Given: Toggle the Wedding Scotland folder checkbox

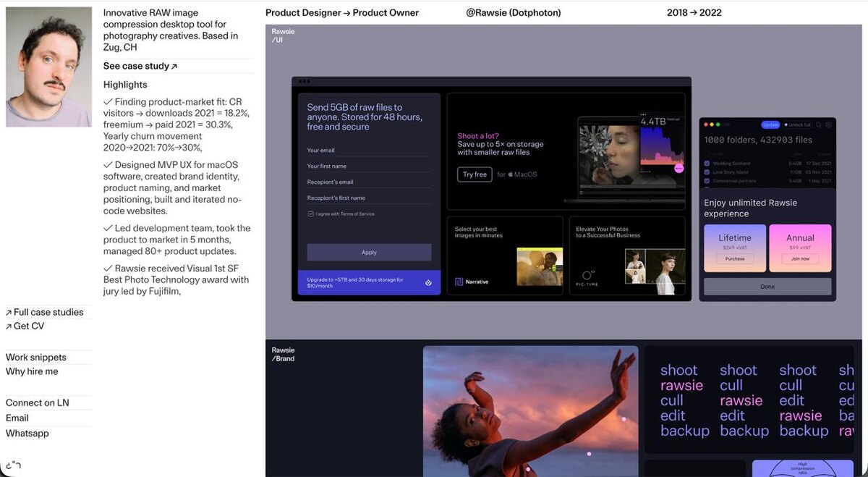Looking at the screenshot, I should click(707, 164).
